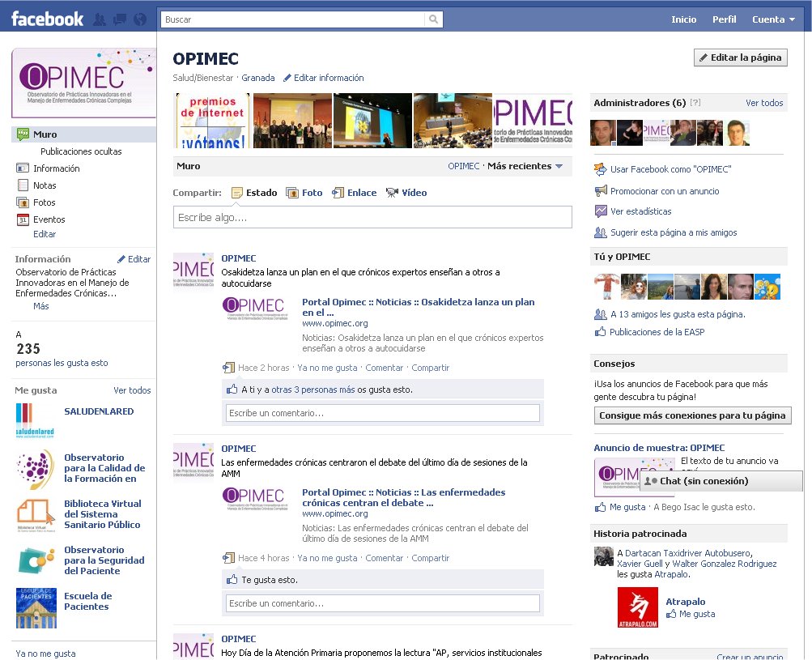Click thumbs-up icon by Me gusta under Atrapalo
Viewport: 812px width, 660px height.
coord(671,614)
